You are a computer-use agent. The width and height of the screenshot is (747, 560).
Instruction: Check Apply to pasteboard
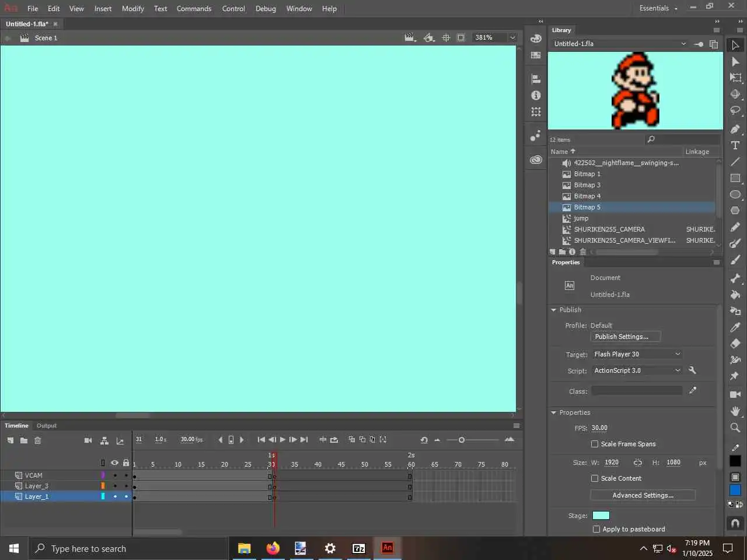(x=596, y=529)
